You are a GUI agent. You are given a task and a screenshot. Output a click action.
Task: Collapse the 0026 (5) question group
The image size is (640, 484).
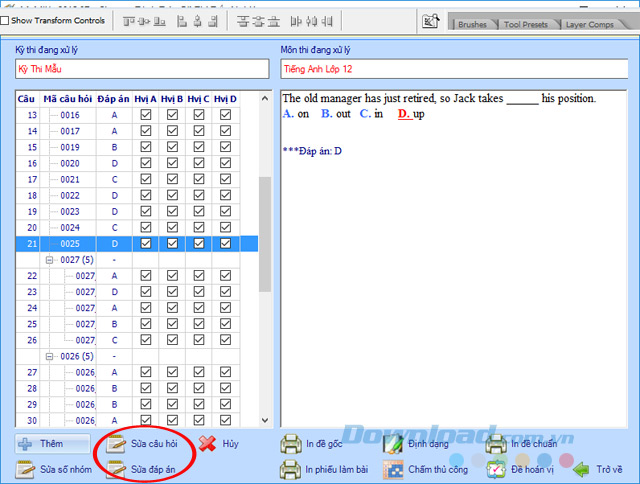[49, 356]
